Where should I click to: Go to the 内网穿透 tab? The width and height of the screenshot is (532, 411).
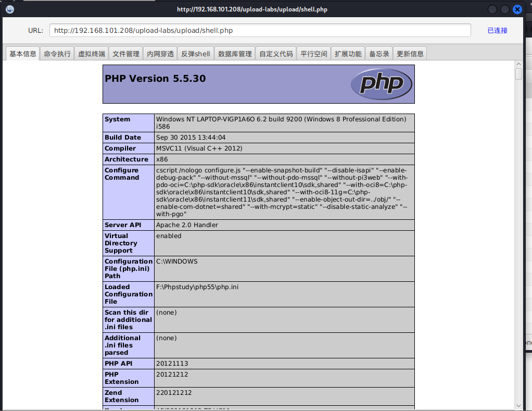tap(160, 54)
